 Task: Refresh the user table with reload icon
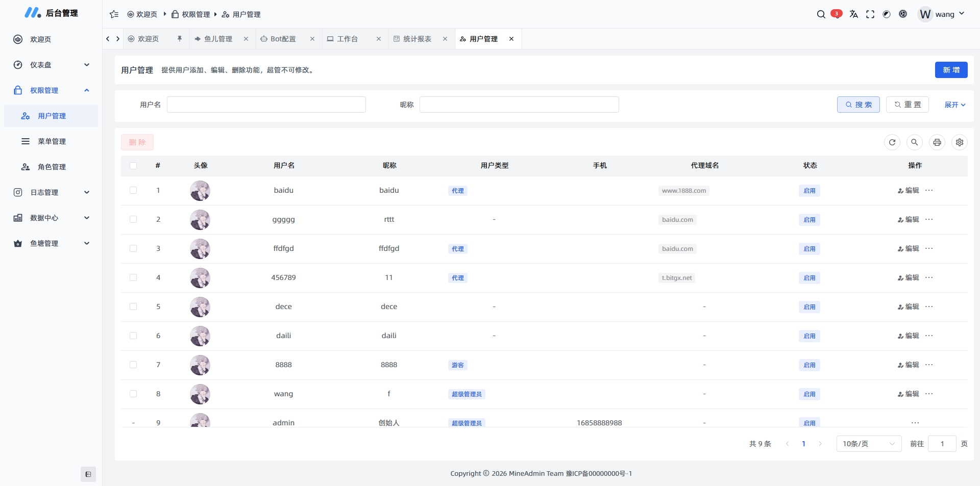click(x=892, y=142)
